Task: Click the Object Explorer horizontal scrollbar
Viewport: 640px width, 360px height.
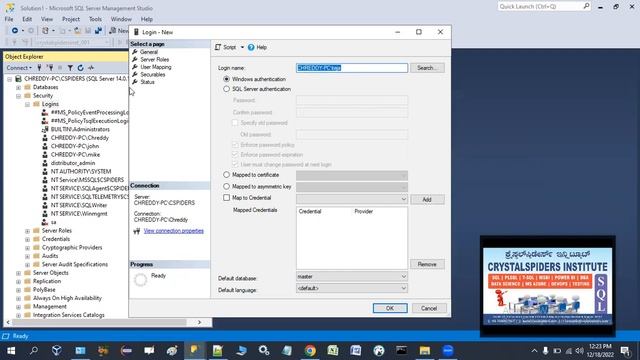Action: [100, 322]
